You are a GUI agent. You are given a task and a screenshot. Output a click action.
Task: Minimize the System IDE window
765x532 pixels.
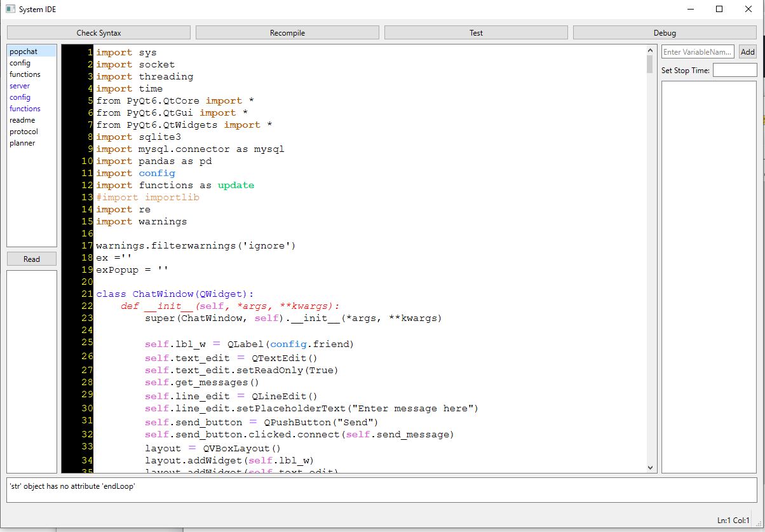pyautogui.click(x=691, y=9)
